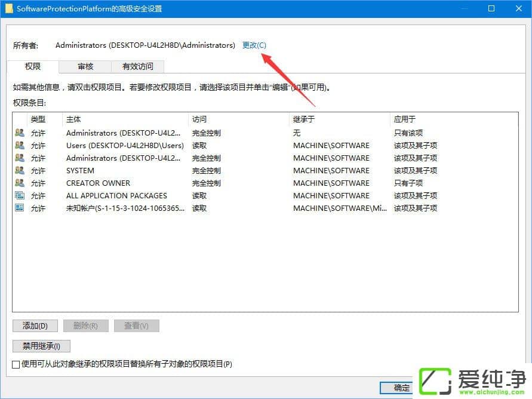Click the 删除(R) button

tap(85, 326)
